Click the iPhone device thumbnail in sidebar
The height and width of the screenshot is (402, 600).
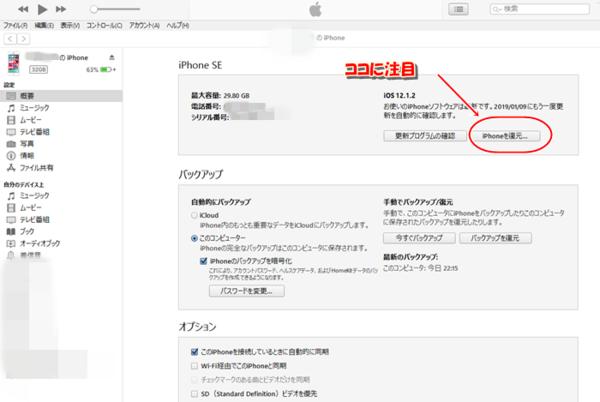point(13,63)
